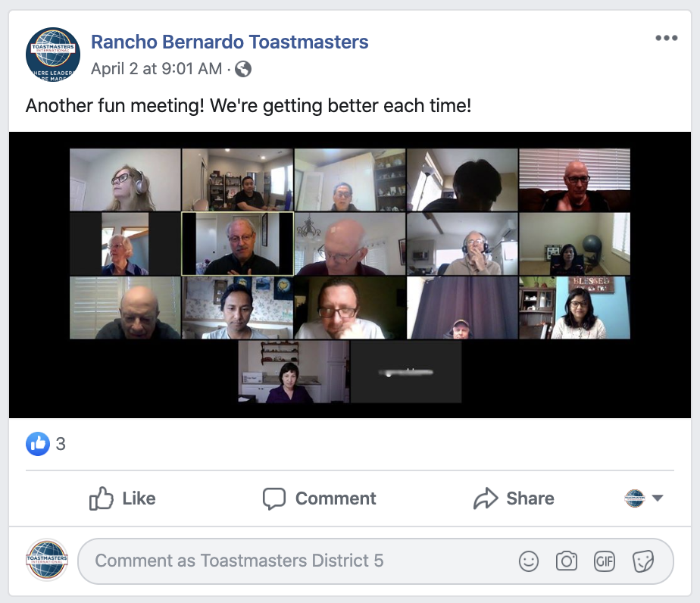Attach a photo with the camera icon
The height and width of the screenshot is (603, 700).
point(567,561)
